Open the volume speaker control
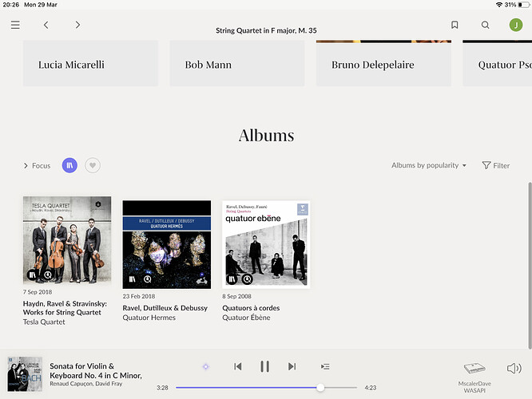 coord(514,368)
